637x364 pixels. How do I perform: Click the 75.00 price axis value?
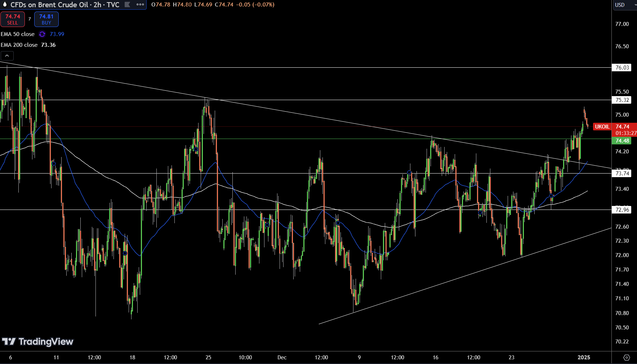622,115
